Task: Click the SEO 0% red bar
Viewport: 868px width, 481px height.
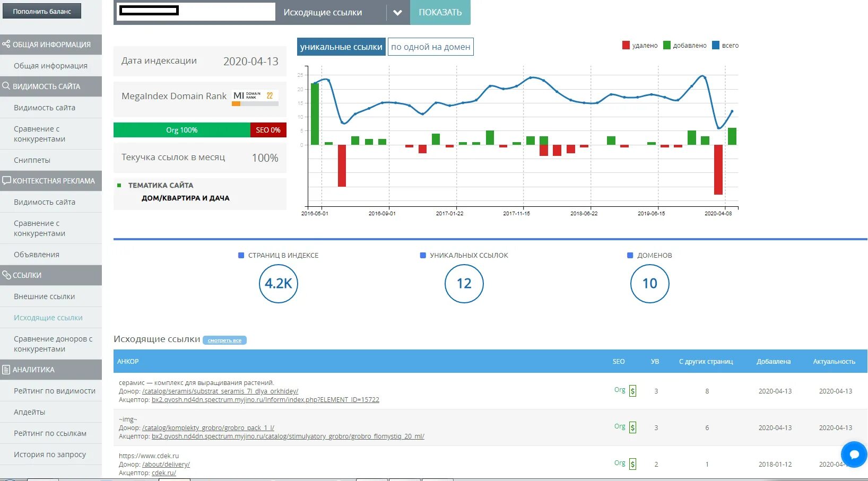Action: pos(268,130)
